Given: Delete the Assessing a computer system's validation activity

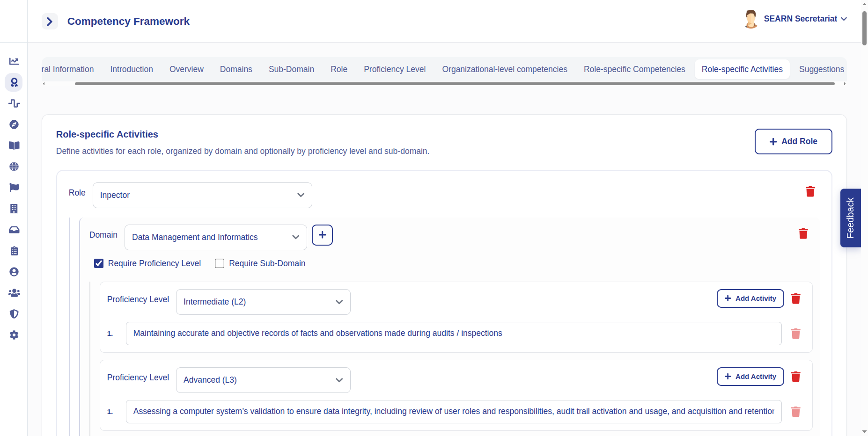Looking at the screenshot, I should click(x=795, y=412).
